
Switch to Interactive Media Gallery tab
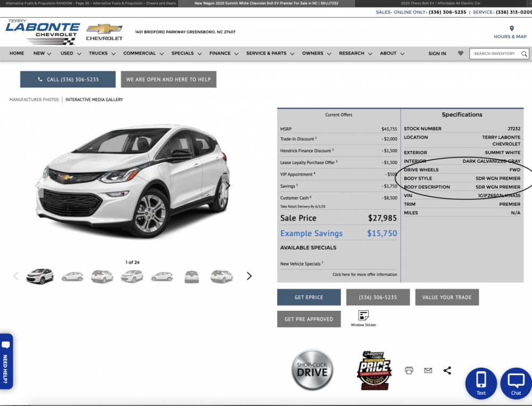(x=94, y=100)
